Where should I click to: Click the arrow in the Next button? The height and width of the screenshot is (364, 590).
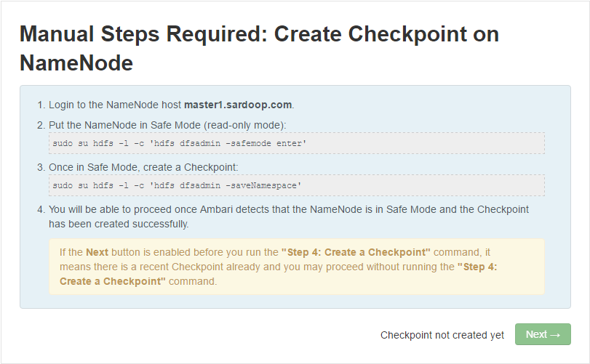click(x=555, y=335)
